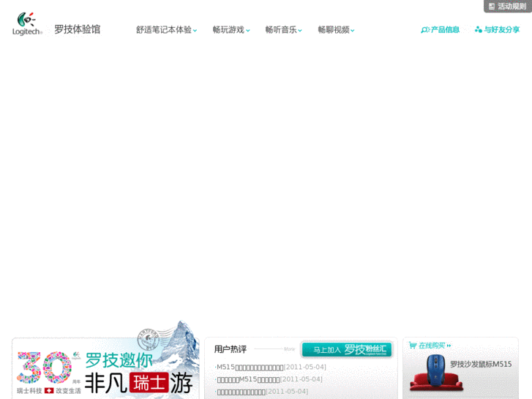This screenshot has height=399, width=532.
Task: Click the colorful 30 anniversary logo
Action: click(x=45, y=368)
